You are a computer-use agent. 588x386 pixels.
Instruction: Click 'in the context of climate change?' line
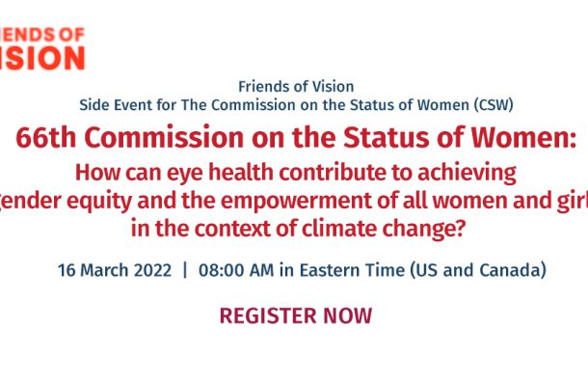(298, 229)
